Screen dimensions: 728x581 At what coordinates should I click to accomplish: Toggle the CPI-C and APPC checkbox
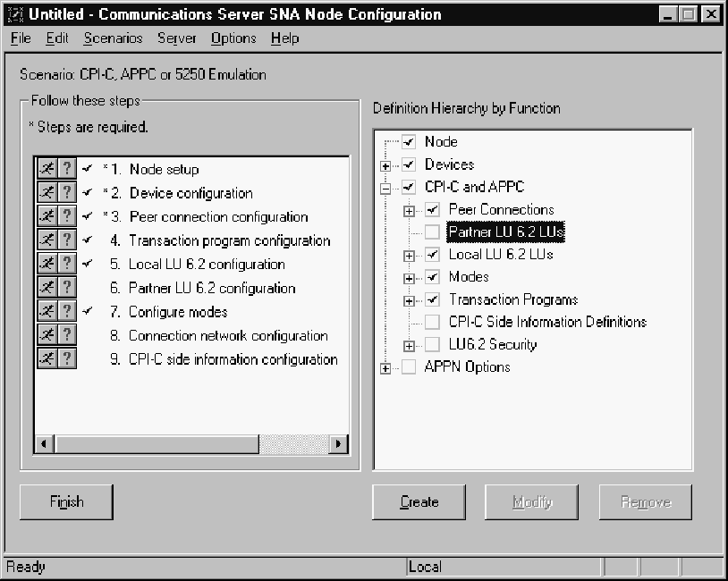tap(409, 187)
